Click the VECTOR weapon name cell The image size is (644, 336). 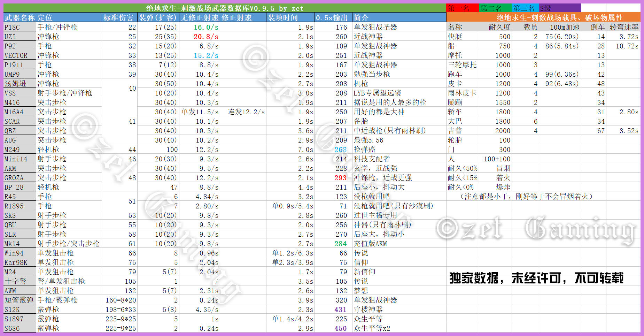(x=20, y=55)
